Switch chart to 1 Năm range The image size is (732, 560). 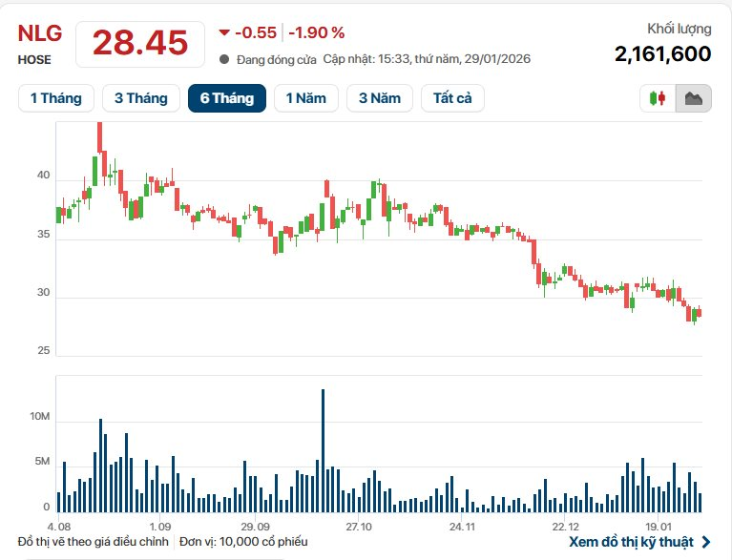tap(305, 98)
